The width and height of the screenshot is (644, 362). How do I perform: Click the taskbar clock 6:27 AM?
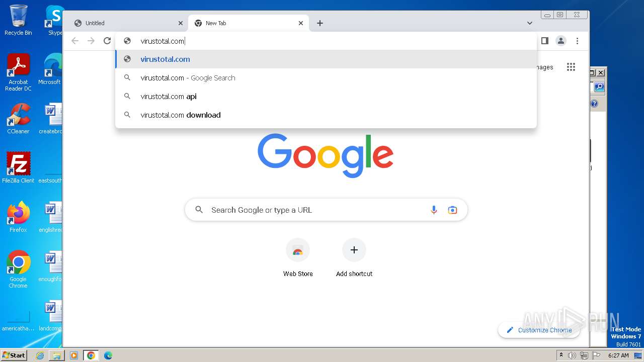coord(618,355)
